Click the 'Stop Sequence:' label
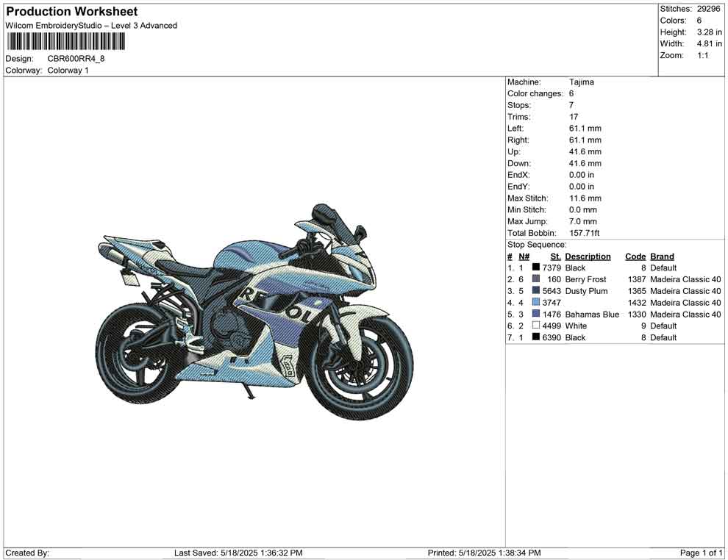The image size is (728, 560). click(x=537, y=245)
